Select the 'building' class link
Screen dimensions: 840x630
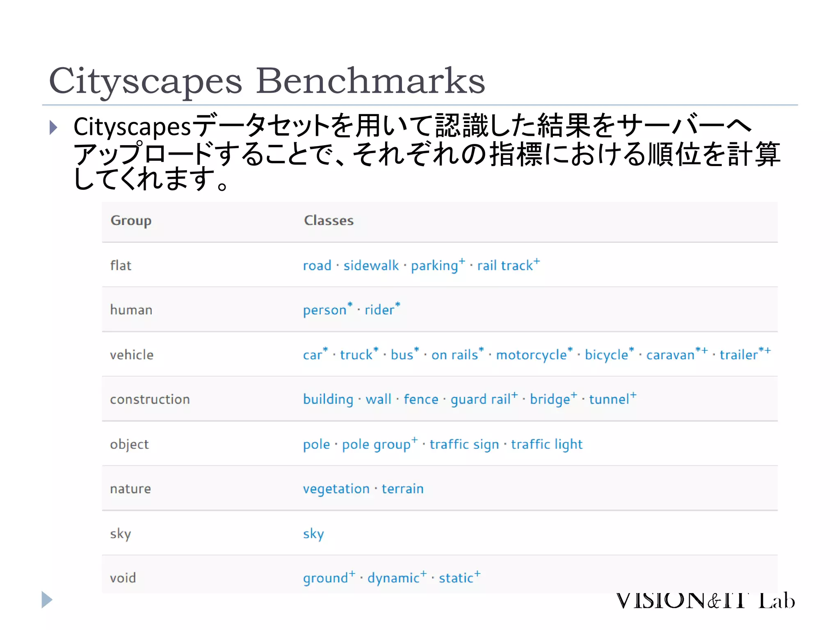coord(328,399)
